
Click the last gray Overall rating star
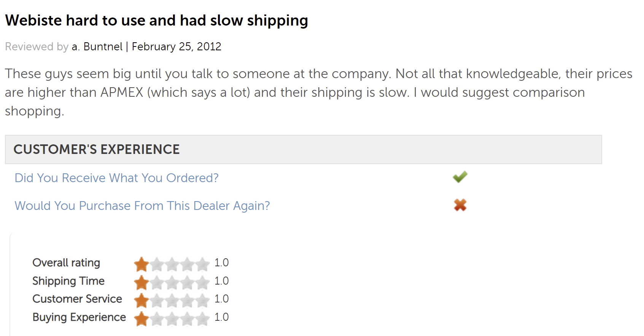(203, 264)
